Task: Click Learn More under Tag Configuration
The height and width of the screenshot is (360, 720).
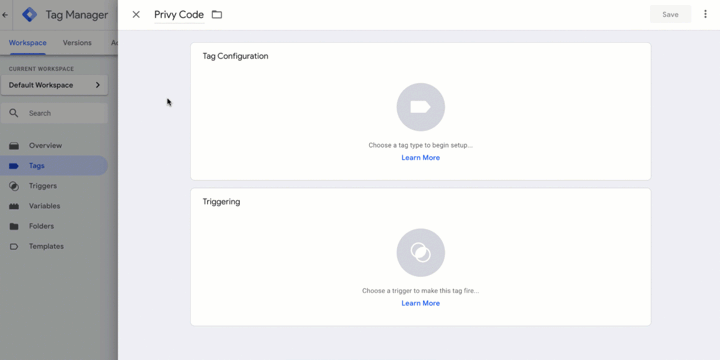Action: tap(421, 158)
